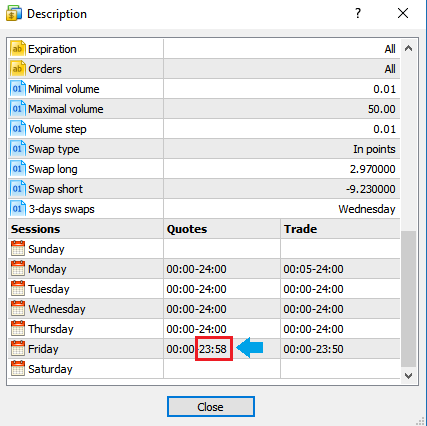Click the Minimal volume row icon
Image resolution: width=427 pixels, height=426 pixels.
18,89
